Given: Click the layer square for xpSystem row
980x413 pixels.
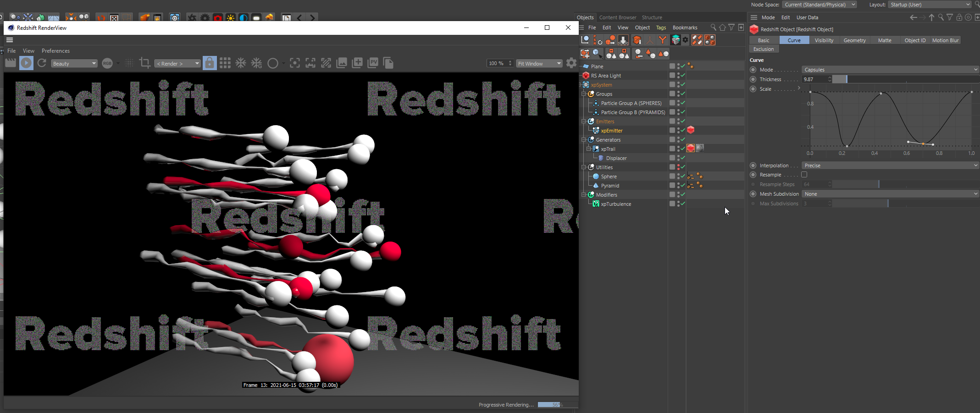Looking at the screenshot, I should [672, 84].
